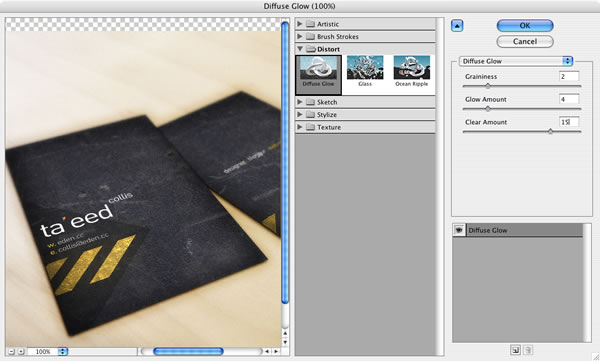Open the 100% zoom level dropdown
The height and width of the screenshot is (361, 600).
[62, 351]
